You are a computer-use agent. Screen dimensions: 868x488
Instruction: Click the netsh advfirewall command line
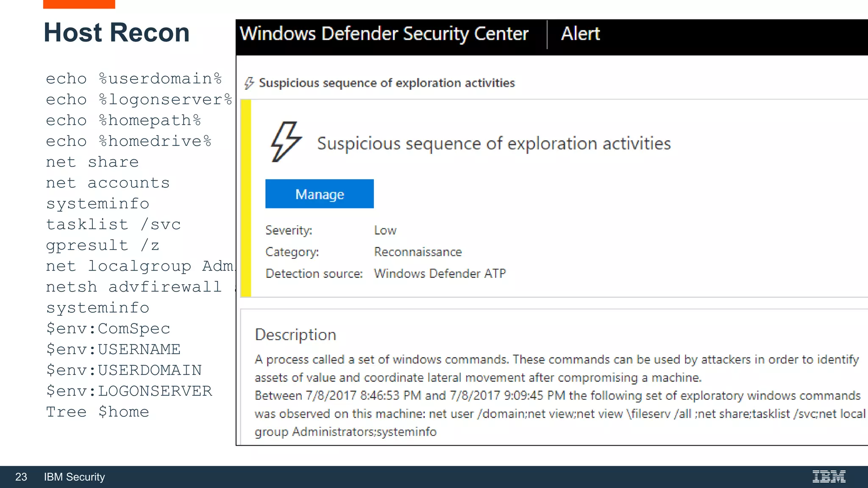point(140,287)
